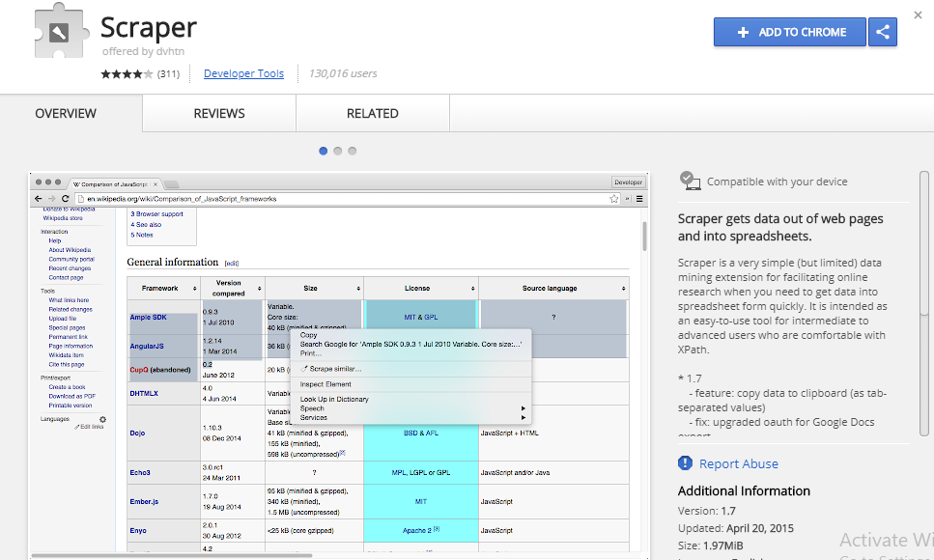Click the Updated: April 20, 2015 text
The image size is (934, 560).
(736, 528)
